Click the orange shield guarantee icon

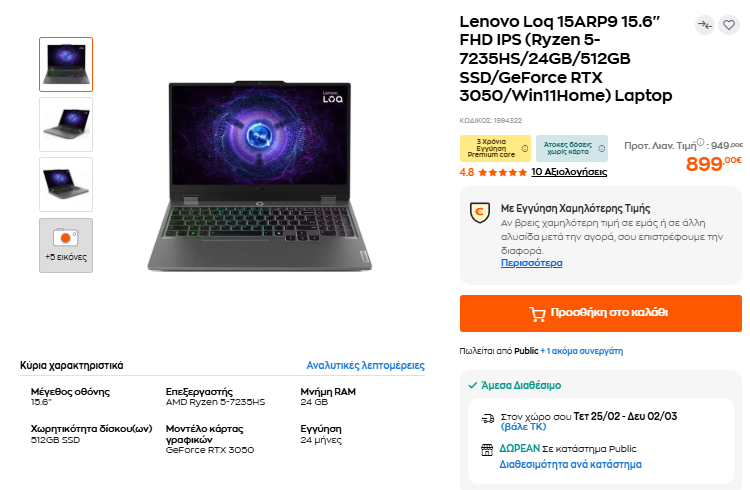pos(480,211)
